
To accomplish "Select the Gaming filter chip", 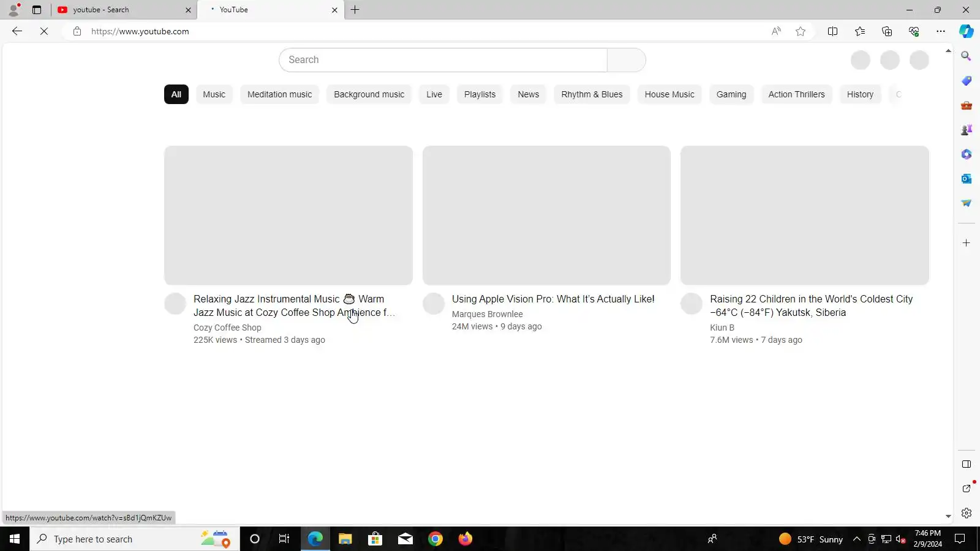I will click(731, 94).
